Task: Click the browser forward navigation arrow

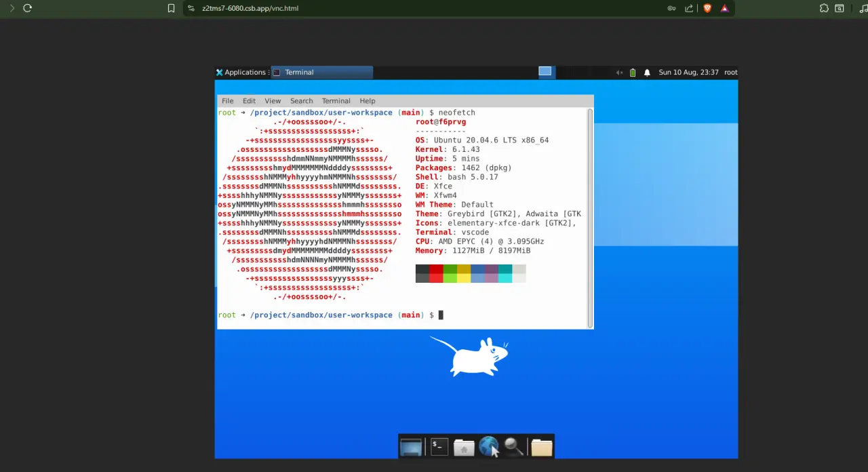Action: (12, 8)
